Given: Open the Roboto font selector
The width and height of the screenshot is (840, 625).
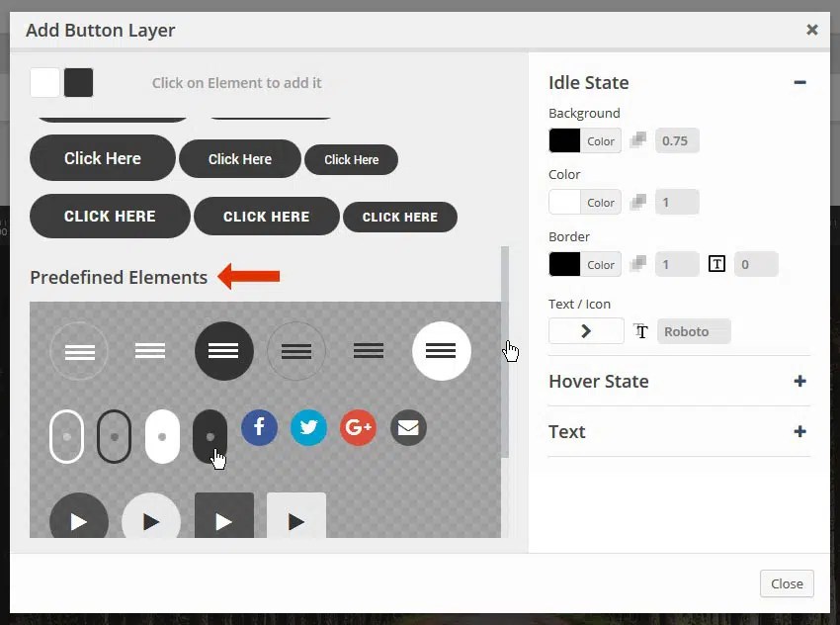Looking at the screenshot, I should coord(694,331).
